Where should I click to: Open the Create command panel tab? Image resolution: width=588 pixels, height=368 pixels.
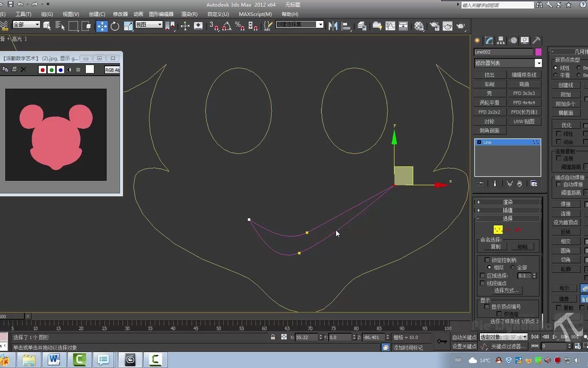tap(477, 40)
